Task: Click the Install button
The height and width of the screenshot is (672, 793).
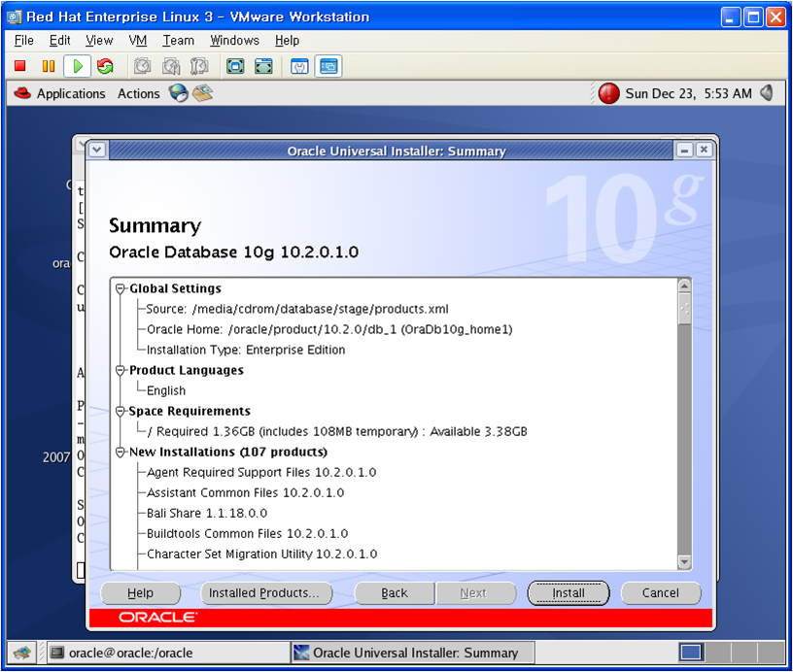Action: click(569, 593)
